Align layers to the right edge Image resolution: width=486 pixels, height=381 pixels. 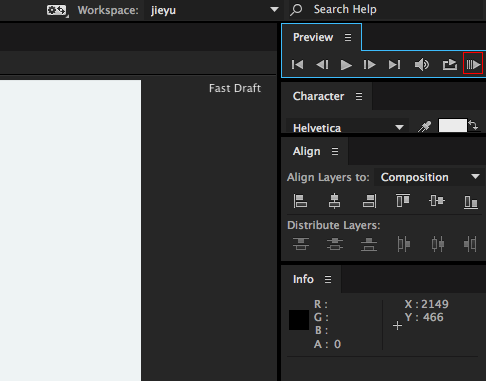[369, 201]
